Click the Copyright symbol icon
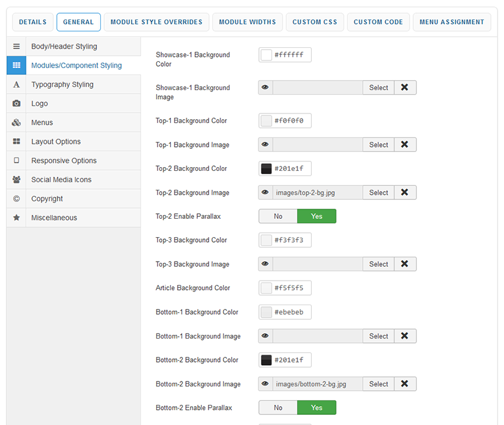This screenshot has width=504, height=425. tap(16, 199)
